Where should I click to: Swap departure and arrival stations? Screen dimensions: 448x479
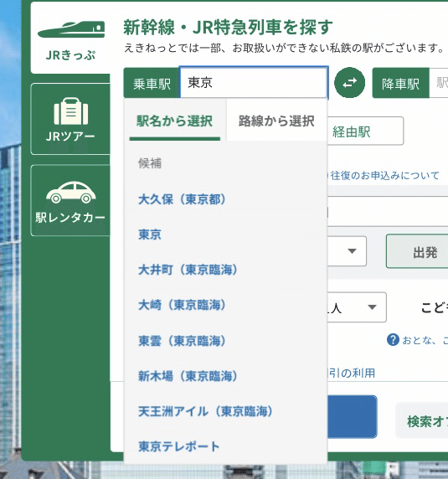pos(349,83)
